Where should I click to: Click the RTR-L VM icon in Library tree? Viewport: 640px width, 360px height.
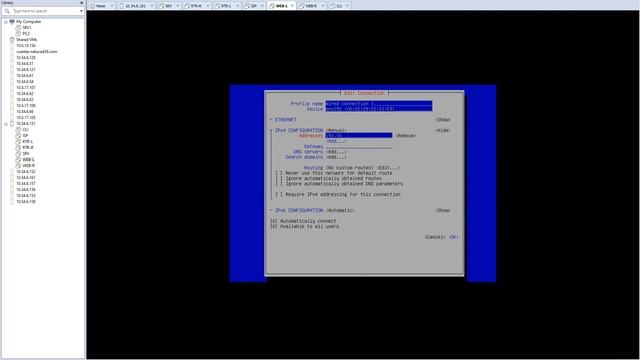coord(18,141)
